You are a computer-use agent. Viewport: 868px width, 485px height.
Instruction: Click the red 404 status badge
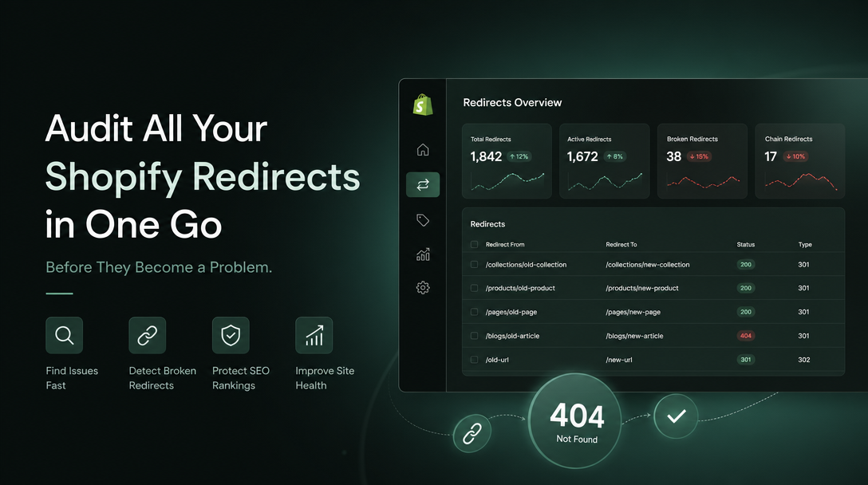click(x=746, y=336)
